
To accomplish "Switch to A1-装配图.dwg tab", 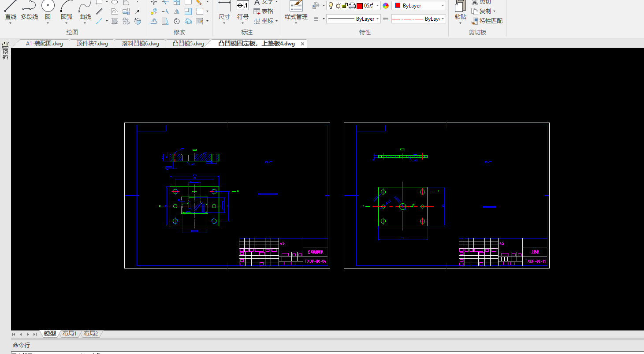I will 44,44.
